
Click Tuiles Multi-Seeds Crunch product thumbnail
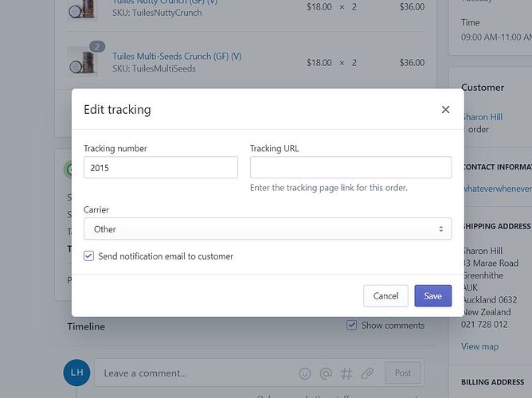[x=82, y=62]
